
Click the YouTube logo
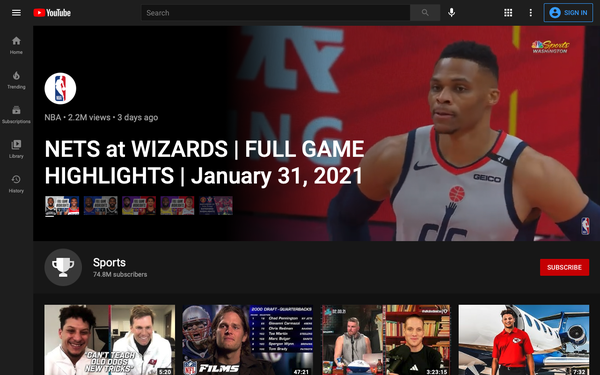point(52,13)
